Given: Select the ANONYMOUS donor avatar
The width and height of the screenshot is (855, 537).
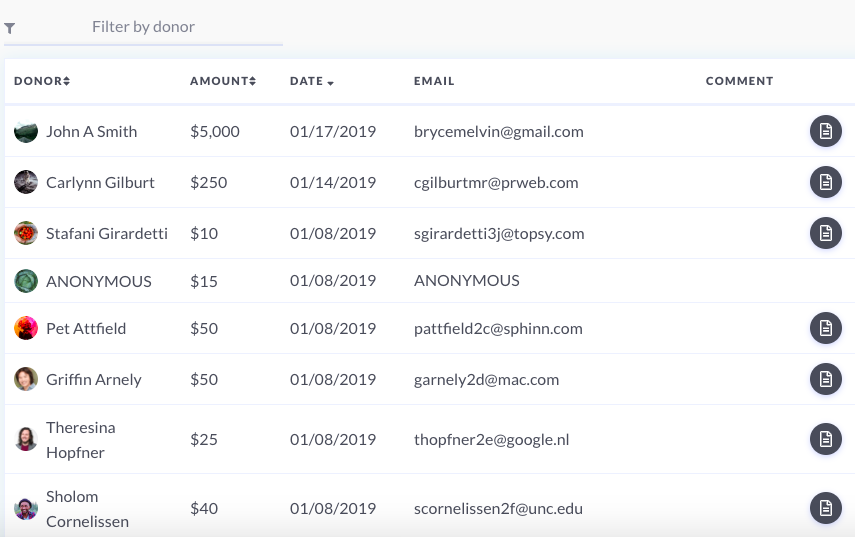Looking at the screenshot, I should [x=26, y=281].
